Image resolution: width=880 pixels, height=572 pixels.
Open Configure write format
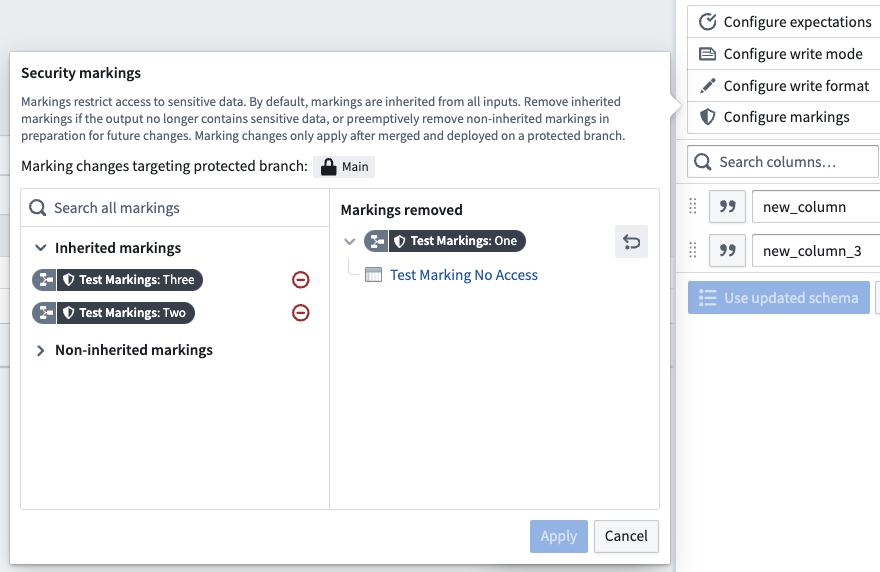point(785,86)
